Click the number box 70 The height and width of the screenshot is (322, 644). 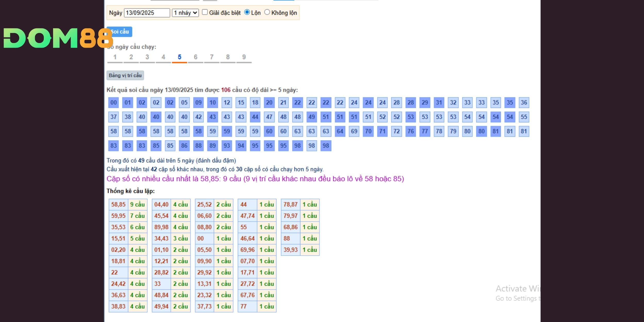pyautogui.click(x=368, y=131)
